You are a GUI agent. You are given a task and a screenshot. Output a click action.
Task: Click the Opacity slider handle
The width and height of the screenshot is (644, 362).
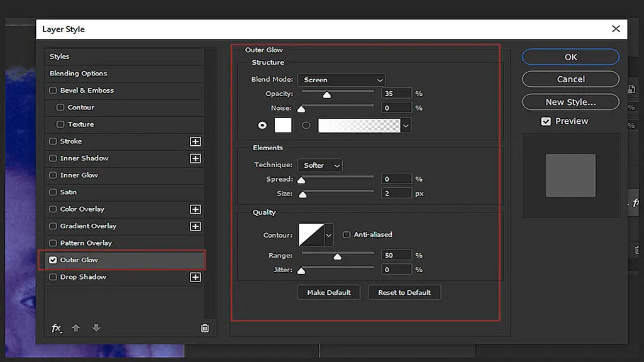click(x=327, y=95)
